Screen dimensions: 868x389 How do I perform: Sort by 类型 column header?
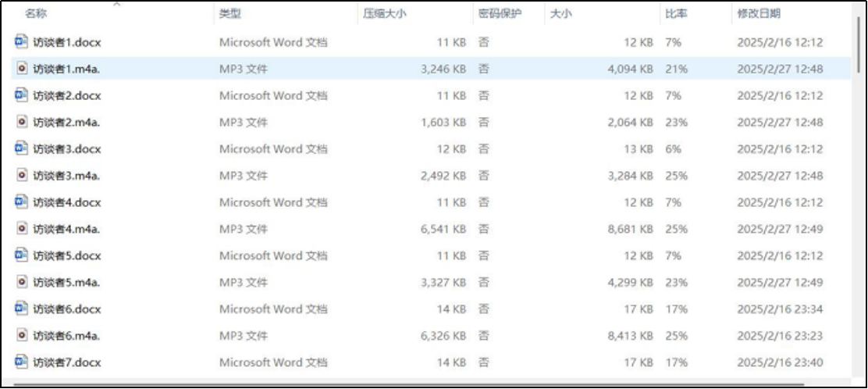tap(229, 14)
